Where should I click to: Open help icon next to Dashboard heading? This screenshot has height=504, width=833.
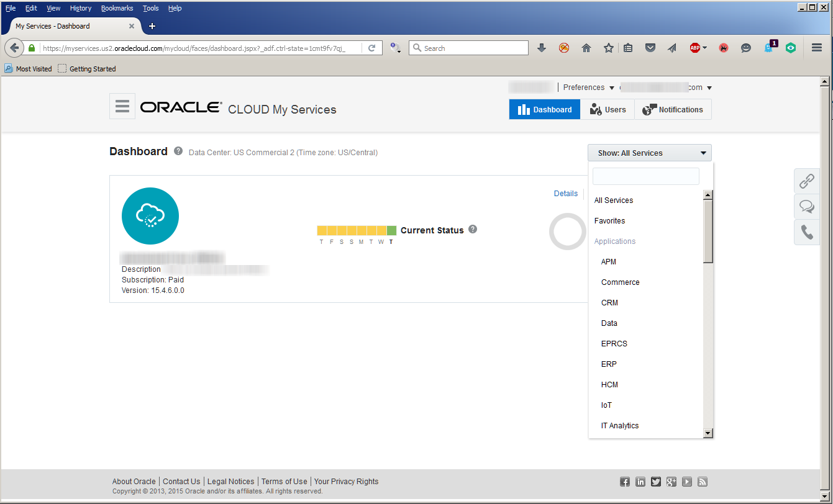coord(178,151)
